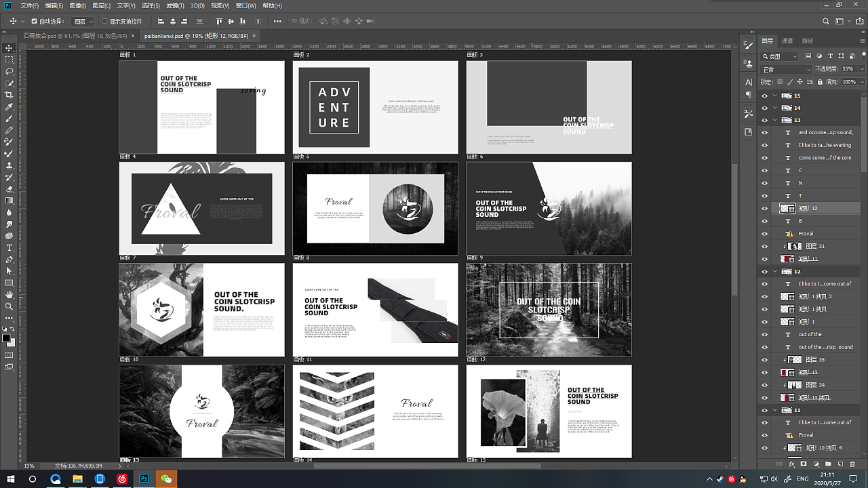Toggle visibility of 画板 11 artboard
The height and width of the screenshot is (488, 868).
[x=765, y=410]
